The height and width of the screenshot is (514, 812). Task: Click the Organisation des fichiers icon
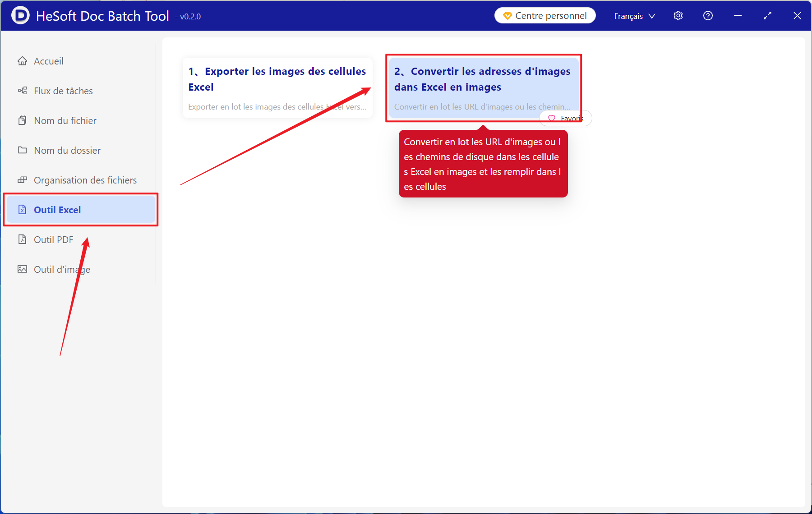(22, 180)
